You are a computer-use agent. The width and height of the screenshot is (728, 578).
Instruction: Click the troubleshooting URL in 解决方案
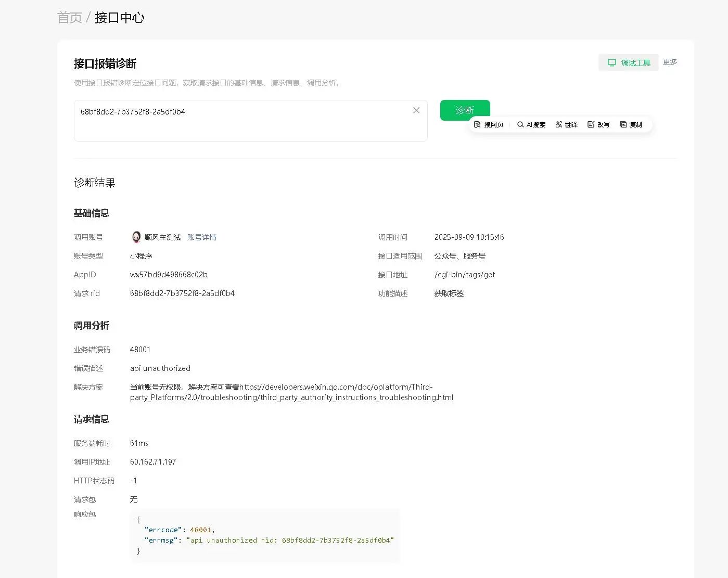click(291, 392)
